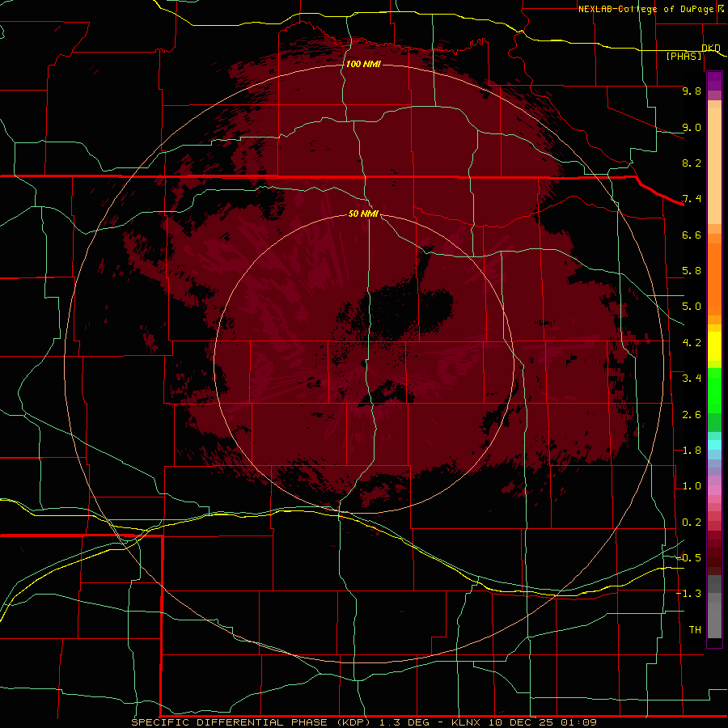Click the 0.2 value on color scale
The height and width of the screenshot is (728, 728).
point(692,523)
